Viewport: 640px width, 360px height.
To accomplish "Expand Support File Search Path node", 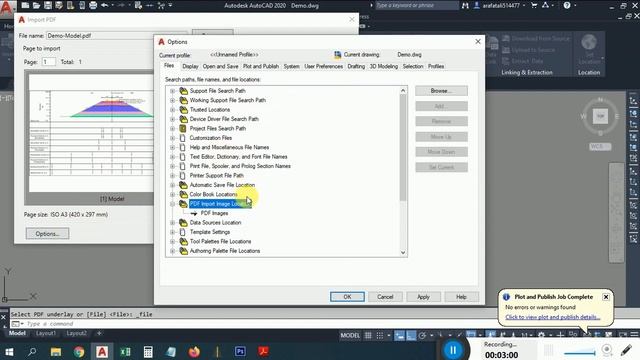I will pos(172,91).
